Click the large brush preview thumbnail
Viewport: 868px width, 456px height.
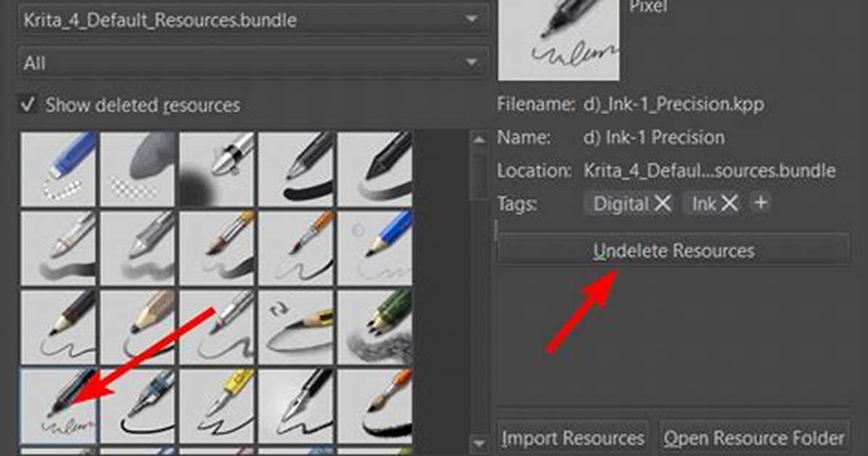pos(559,40)
